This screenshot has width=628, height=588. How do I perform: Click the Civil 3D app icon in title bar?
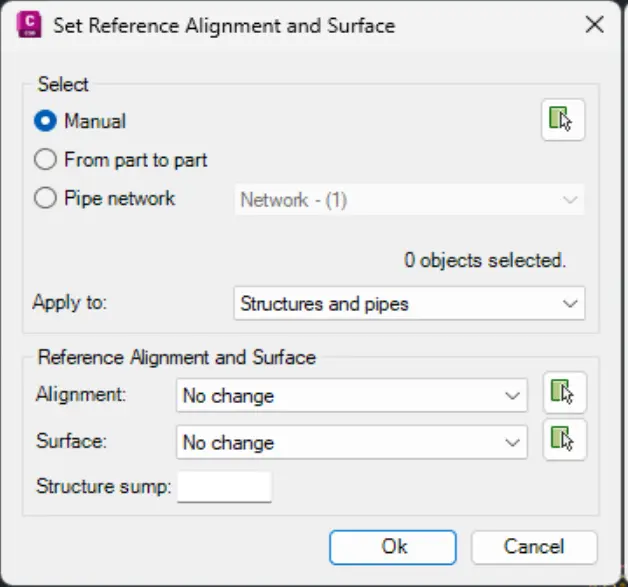[x=30, y=25]
